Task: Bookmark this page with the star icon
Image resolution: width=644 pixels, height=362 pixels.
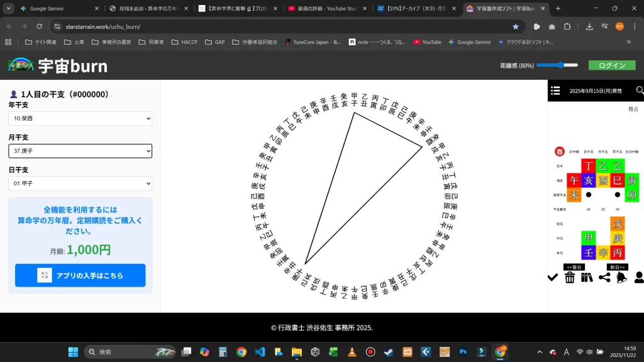Action: tap(516, 26)
